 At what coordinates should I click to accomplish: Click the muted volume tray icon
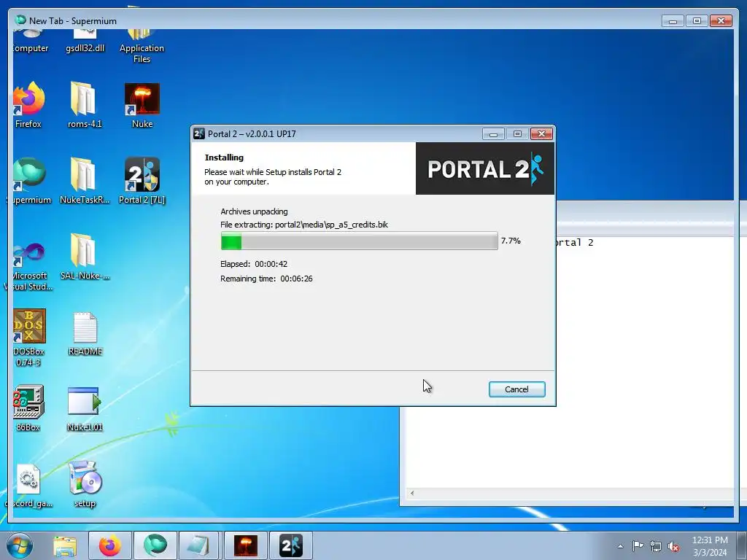[x=673, y=547]
